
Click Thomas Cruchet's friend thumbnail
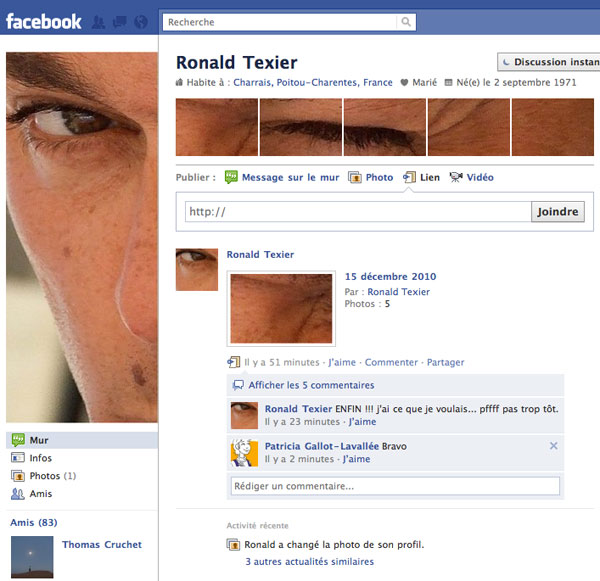point(32,557)
